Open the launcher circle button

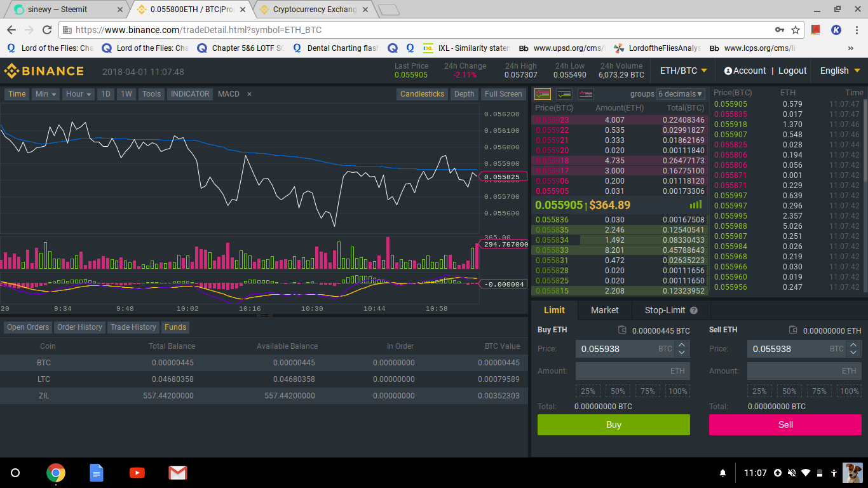[x=16, y=473]
